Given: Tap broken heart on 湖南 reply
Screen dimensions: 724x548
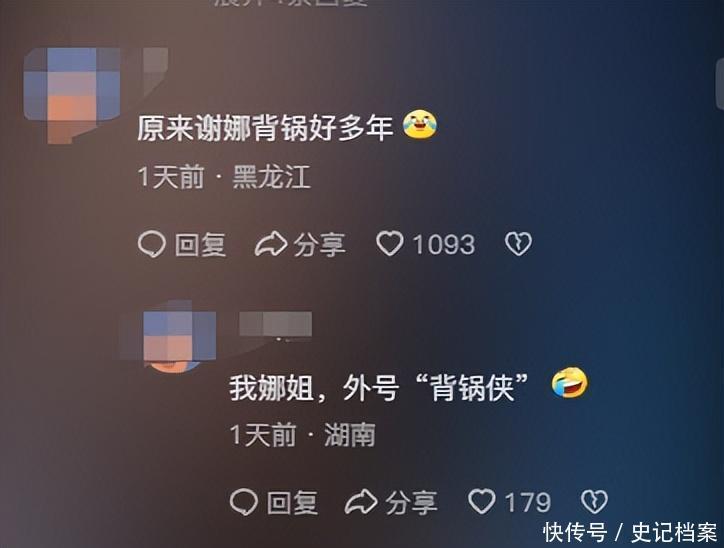Looking at the screenshot, I should [x=594, y=502].
